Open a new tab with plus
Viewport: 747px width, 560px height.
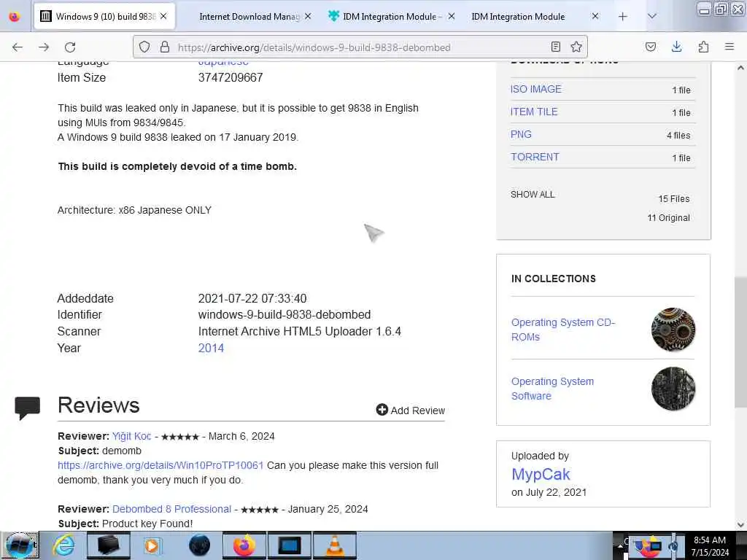point(623,17)
